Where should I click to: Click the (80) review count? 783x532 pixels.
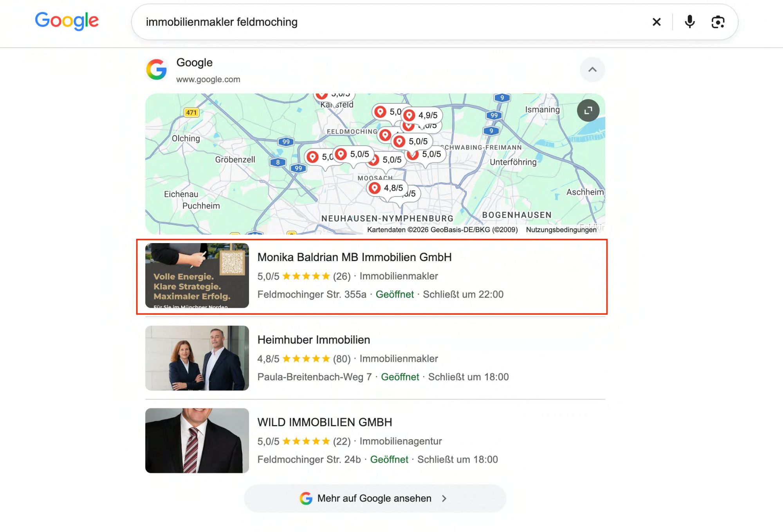pos(342,359)
